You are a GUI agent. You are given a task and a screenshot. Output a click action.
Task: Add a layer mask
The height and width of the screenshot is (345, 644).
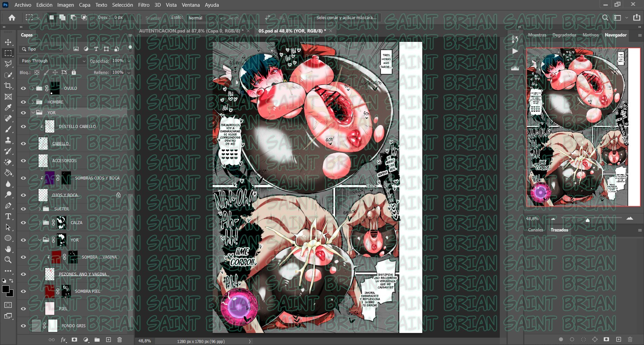pos(74,340)
